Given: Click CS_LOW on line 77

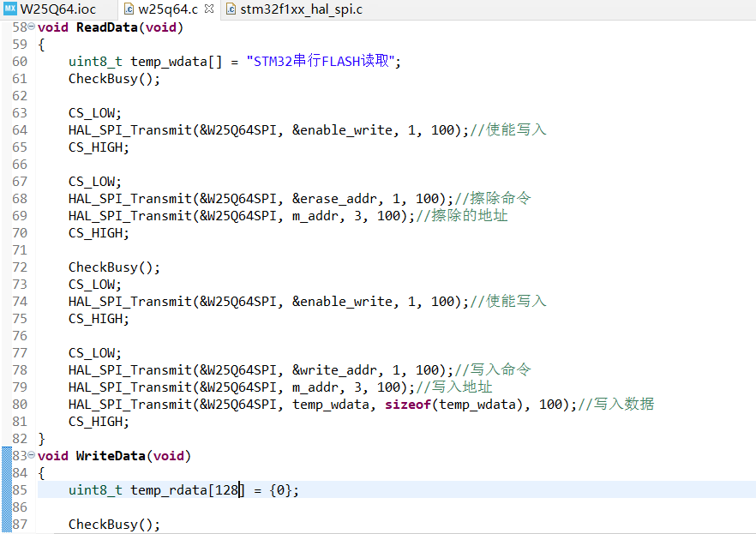Looking at the screenshot, I should (x=92, y=353).
